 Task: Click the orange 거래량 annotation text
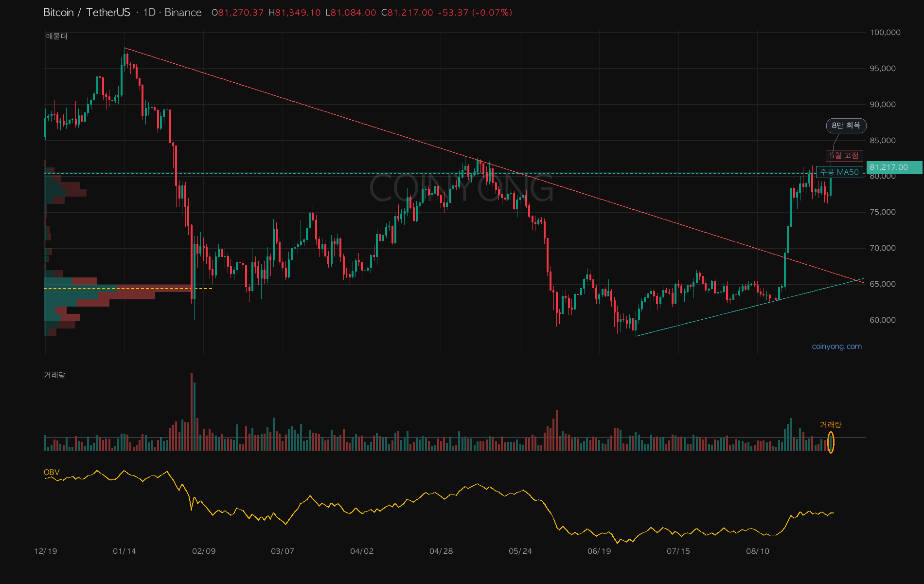coord(831,425)
